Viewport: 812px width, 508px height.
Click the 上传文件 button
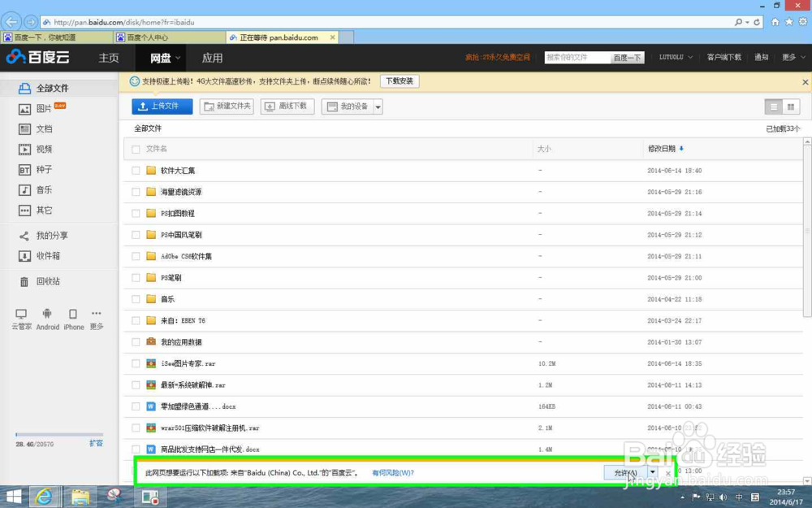click(162, 106)
